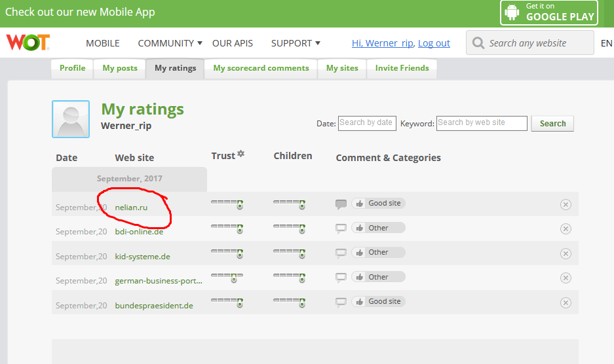Image resolution: width=614 pixels, height=364 pixels.
Task: Adjust Children slider for bundespraesident.de
Action: [x=290, y=302]
